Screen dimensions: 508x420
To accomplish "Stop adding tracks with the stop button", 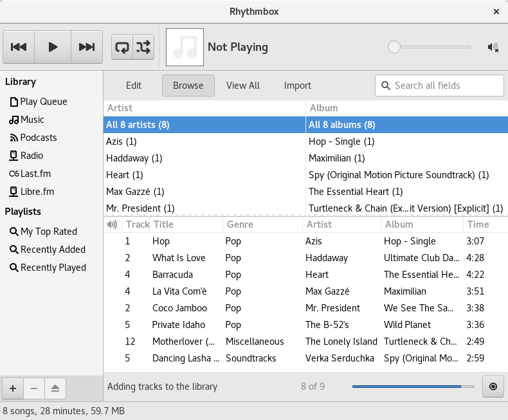I will [493, 387].
